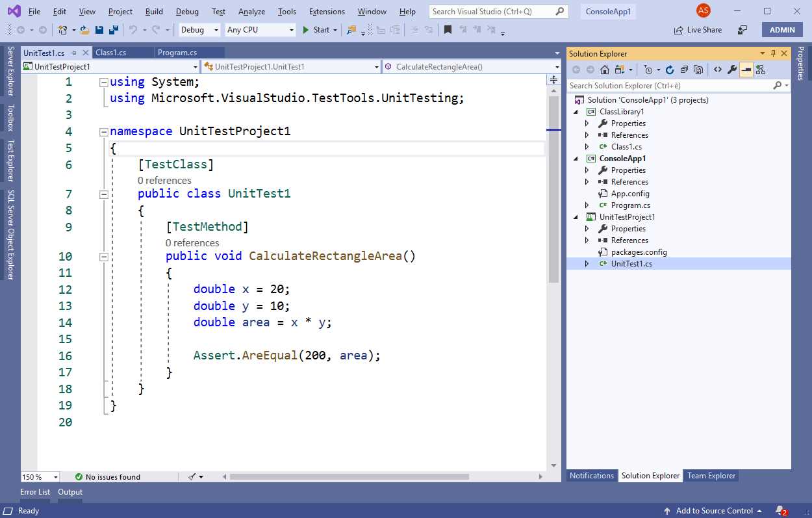This screenshot has height=518, width=812.
Task: Click the Search Visual Studio box
Action: tap(498, 12)
